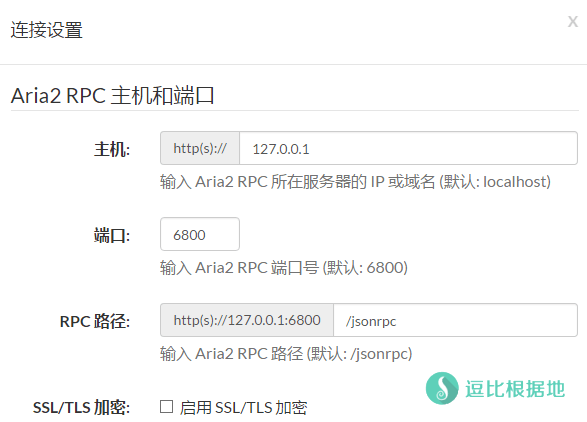587x422 pixels.
Task: Click the host help text mentioning localhost
Action: (355, 182)
